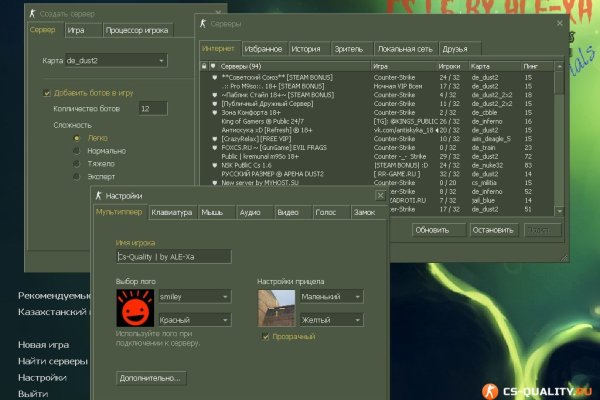Click the shield icon column header in server list
This screenshot has height=400, width=600.
point(214,66)
